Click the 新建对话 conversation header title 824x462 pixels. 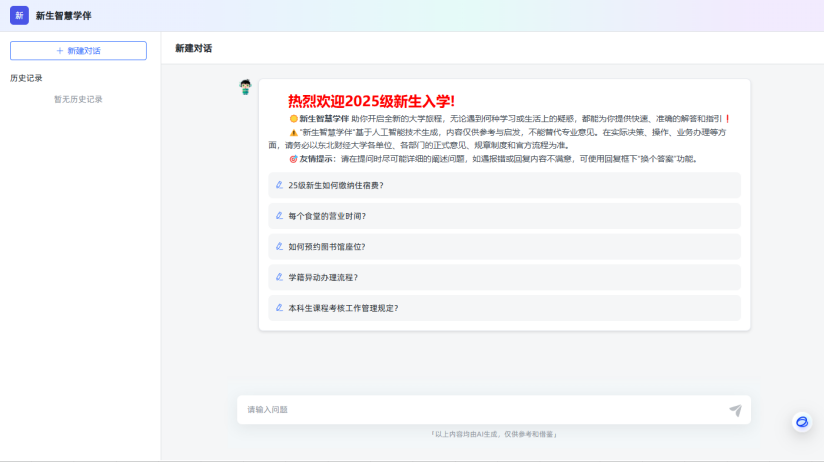pos(193,48)
